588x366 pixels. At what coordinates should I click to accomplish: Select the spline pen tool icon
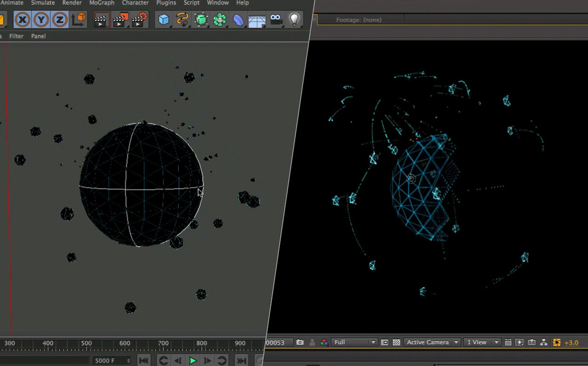pyautogui.click(x=183, y=20)
